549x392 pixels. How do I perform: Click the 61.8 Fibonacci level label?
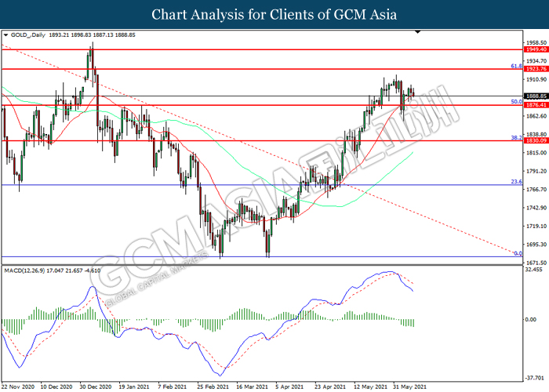tap(516, 66)
